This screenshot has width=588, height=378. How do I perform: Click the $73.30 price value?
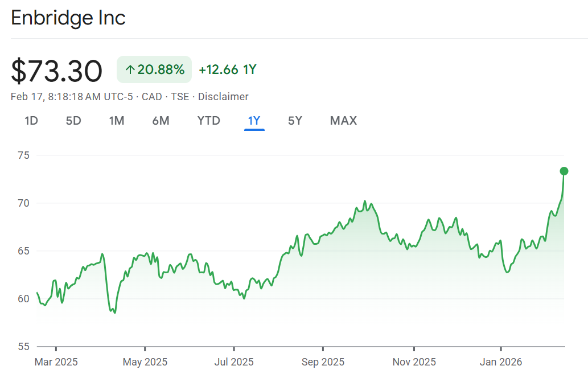tap(57, 71)
